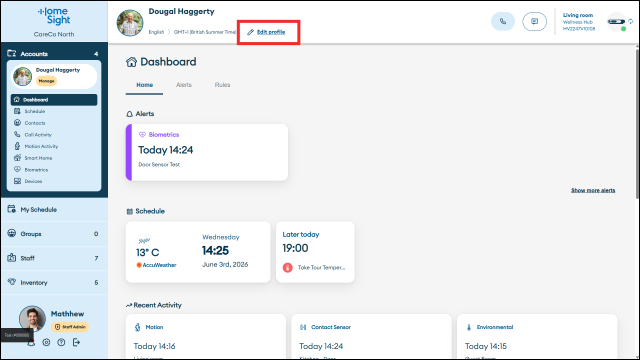
Task: Switch to the Home tab
Action: tap(144, 85)
